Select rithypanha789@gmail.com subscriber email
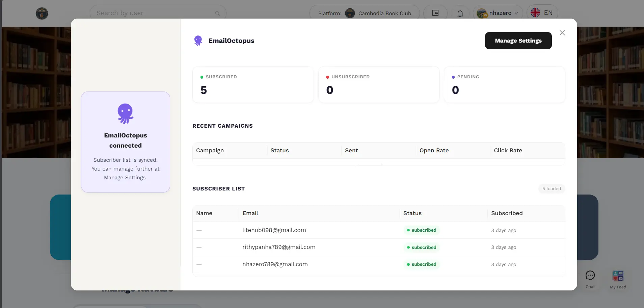Screen dimensions: 644x308 (279, 247)
